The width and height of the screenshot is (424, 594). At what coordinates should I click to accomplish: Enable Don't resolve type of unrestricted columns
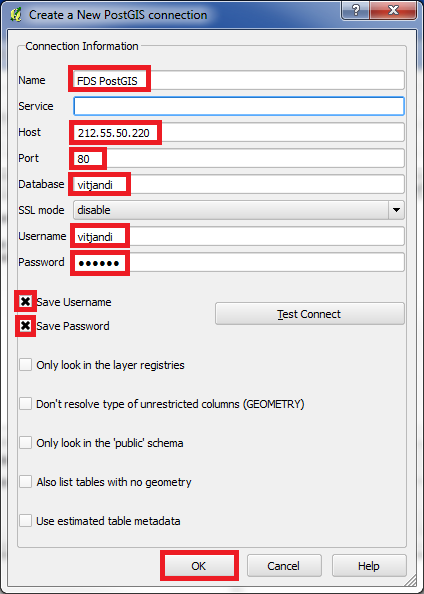[25, 404]
